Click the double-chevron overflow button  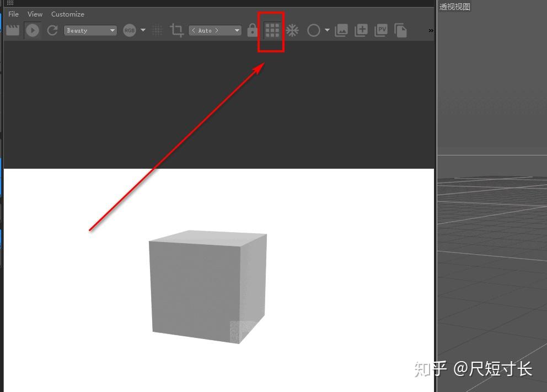click(431, 31)
